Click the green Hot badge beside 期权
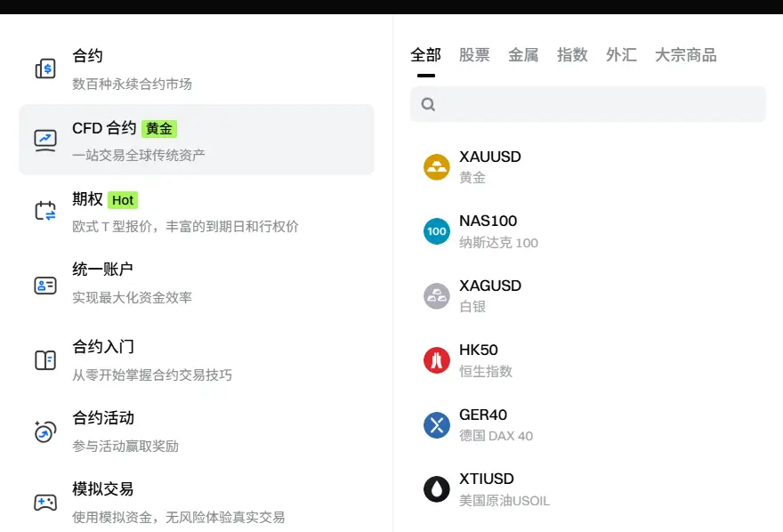The width and height of the screenshot is (783, 532). pos(123,200)
